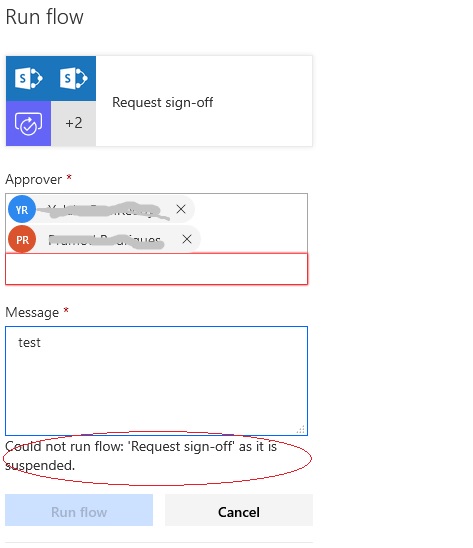Click the Cancel button
The image size is (473, 548).
(x=239, y=510)
